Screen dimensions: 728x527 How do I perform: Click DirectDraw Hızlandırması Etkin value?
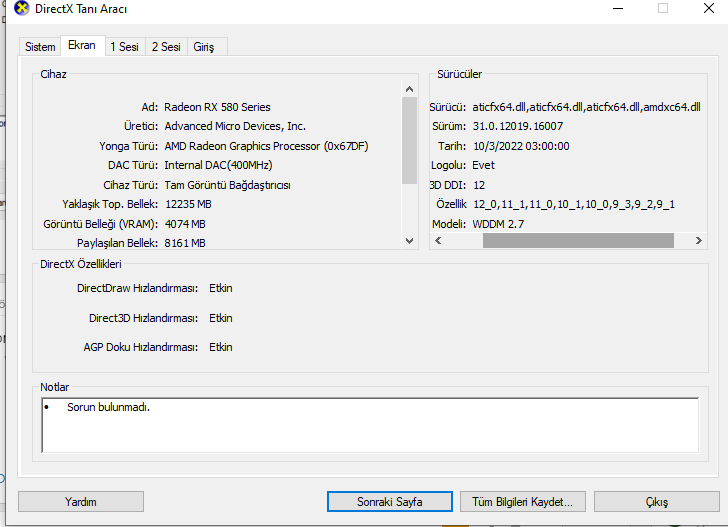click(x=221, y=288)
